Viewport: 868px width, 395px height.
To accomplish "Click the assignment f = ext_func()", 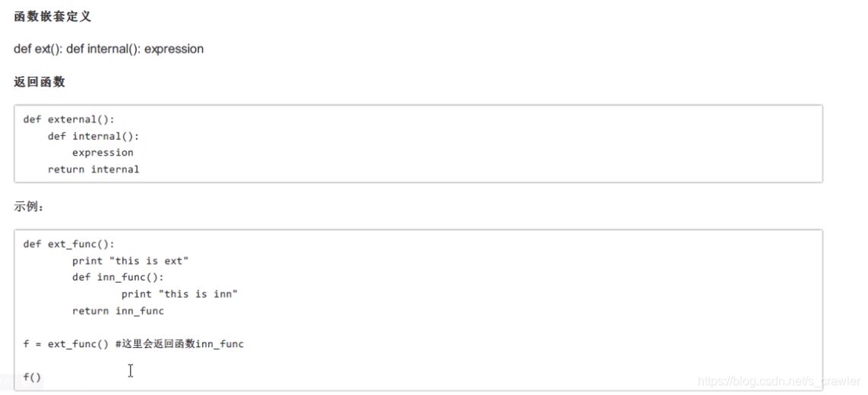I will point(66,344).
